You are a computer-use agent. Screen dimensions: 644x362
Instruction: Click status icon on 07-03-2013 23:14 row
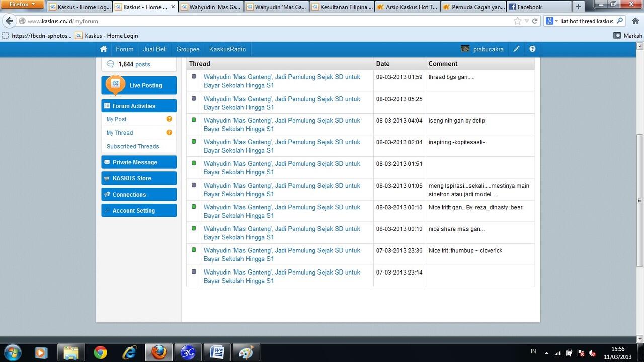pos(194,272)
